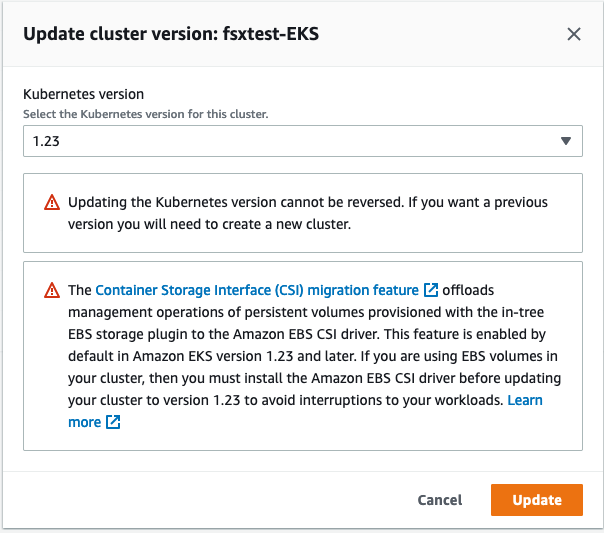Expand the version list using the dropdown arrow
Image resolution: width=604 pixels, height=533 pixels.
[x=566, y=141]
